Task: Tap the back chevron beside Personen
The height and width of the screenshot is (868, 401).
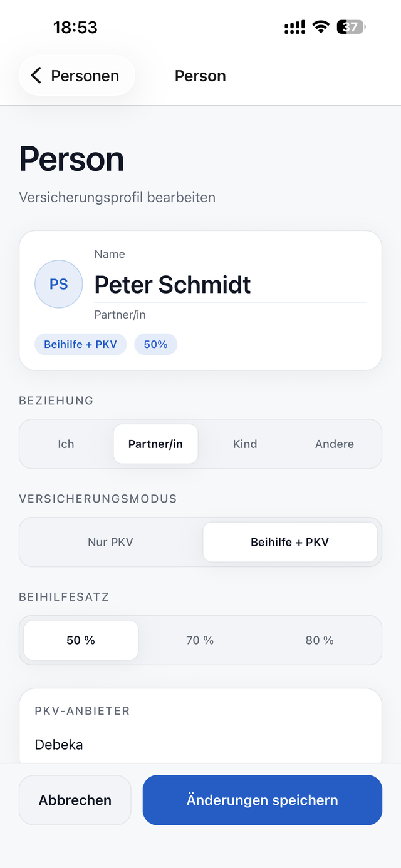Action: click(x=36, y=75)
